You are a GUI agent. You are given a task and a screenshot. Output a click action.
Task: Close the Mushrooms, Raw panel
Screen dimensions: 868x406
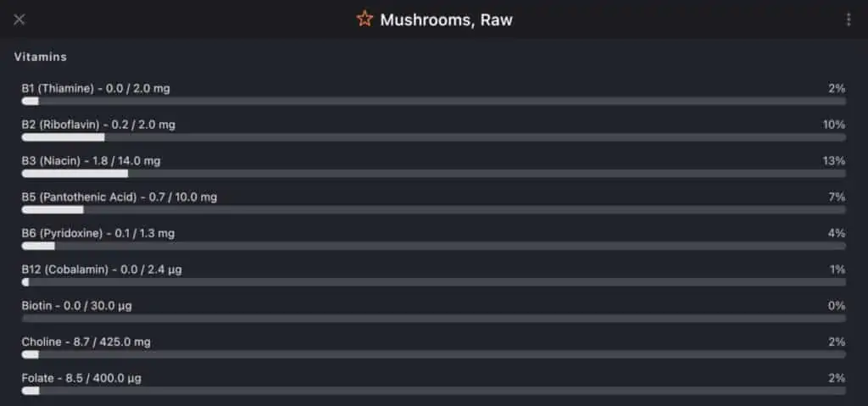pos(19,19)
